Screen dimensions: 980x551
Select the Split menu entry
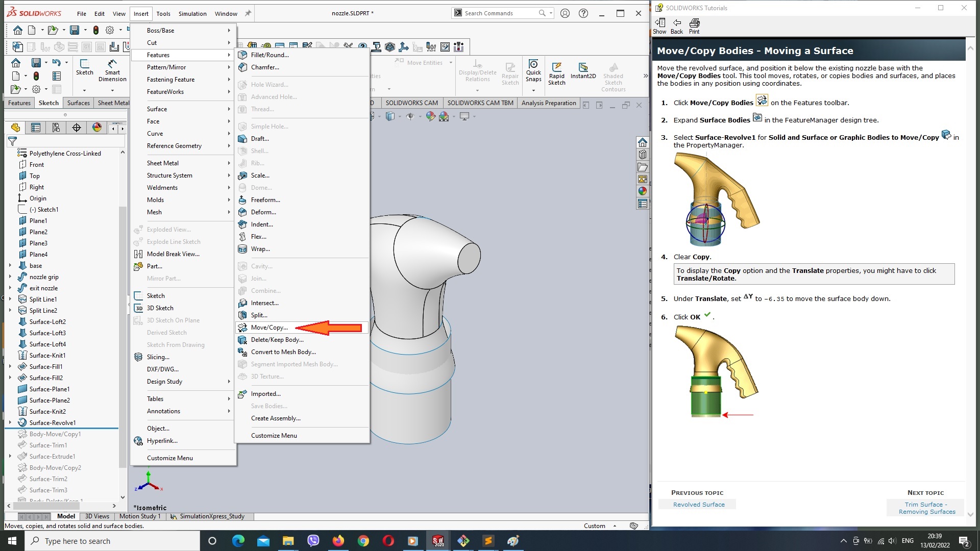click(x=259, y=315)
